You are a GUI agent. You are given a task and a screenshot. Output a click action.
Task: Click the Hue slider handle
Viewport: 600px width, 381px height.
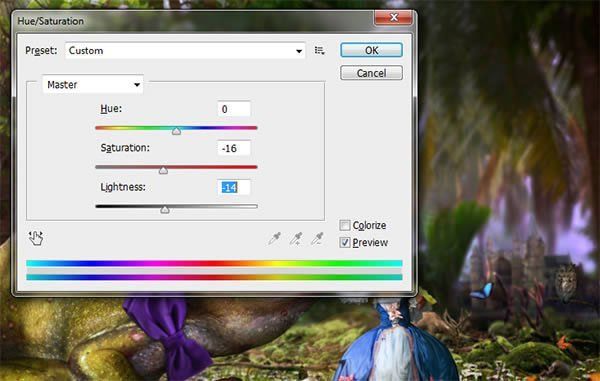176,131
